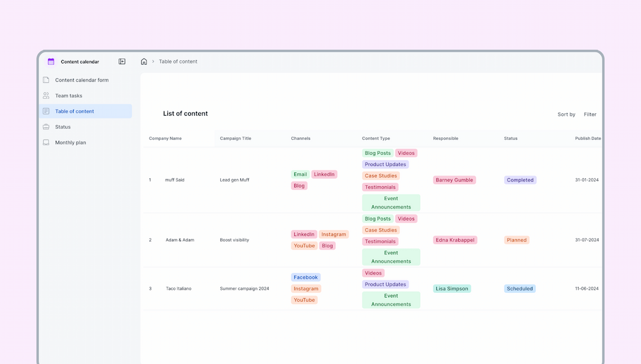Select the Content calendar form document icon

point(46,80)
